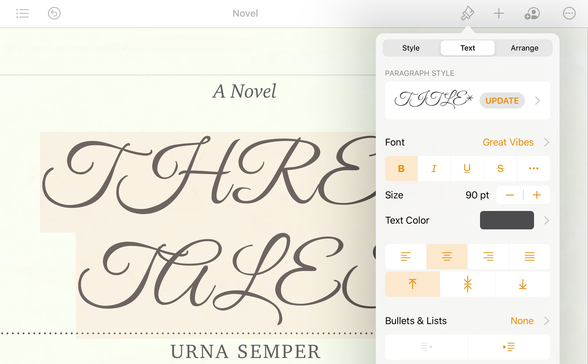Screen dimensions: 588x364
Task: Click the more text options ellipsis icon
Action: (533, 168)
